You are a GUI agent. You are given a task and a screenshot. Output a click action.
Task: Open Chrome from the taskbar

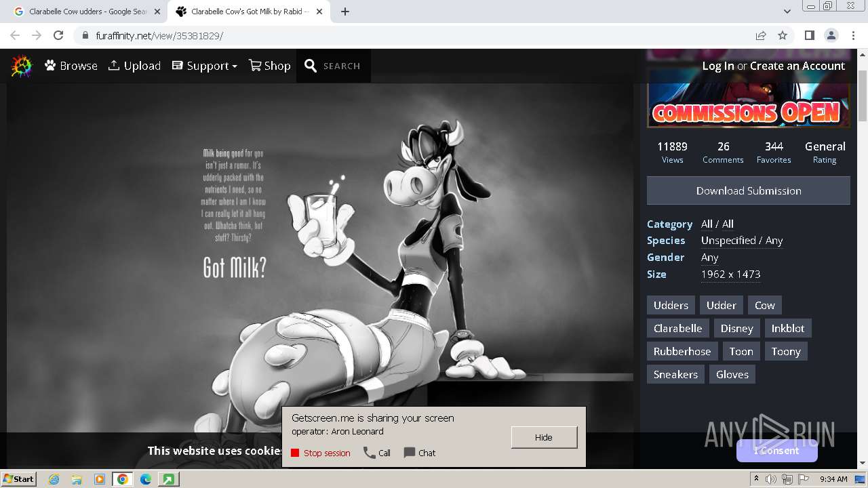[x=123, y=479]
